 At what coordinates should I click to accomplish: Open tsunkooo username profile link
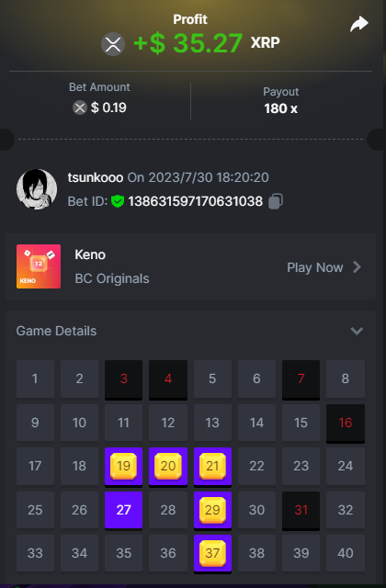96,177
